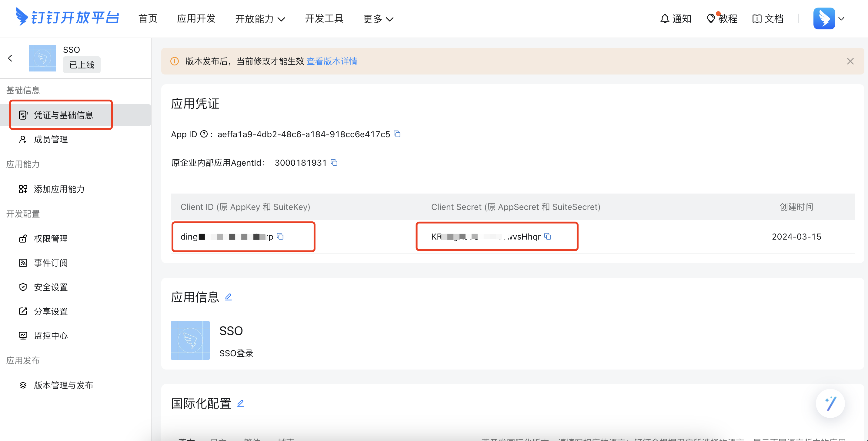Edit 应用信息 with pencil icon

point(229,297)
